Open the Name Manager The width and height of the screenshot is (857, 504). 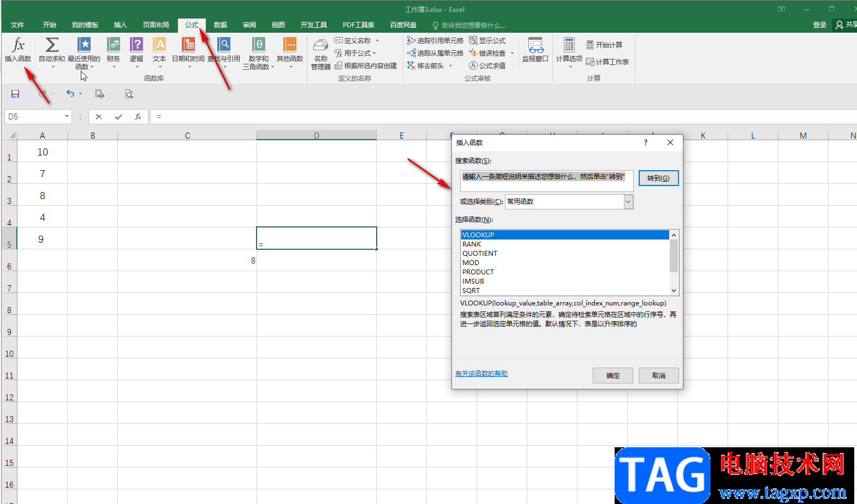point(321,53)
